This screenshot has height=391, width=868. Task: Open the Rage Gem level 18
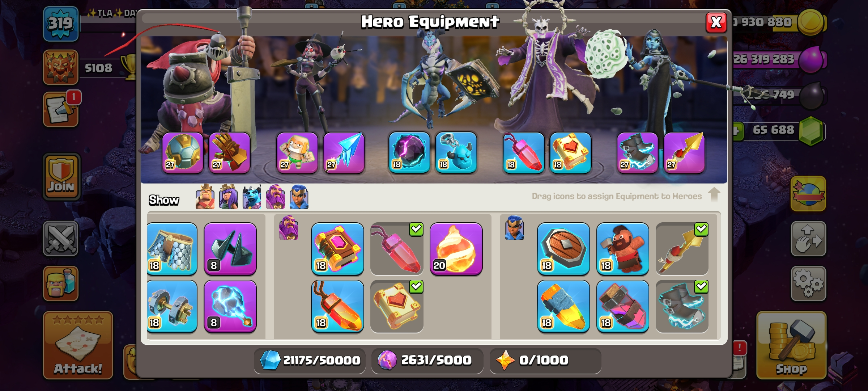[x=337, y=307]
